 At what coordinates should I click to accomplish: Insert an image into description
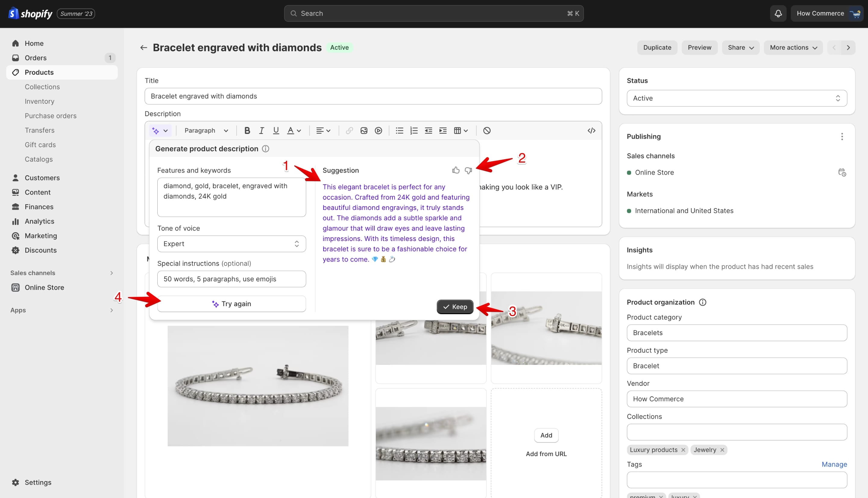pyautogui.click(x=363, y=131)
